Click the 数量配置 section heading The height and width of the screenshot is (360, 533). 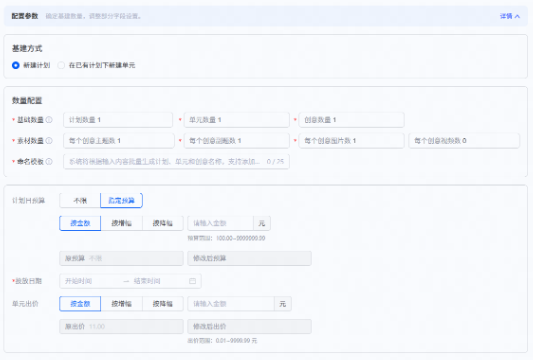click(27, 101)
